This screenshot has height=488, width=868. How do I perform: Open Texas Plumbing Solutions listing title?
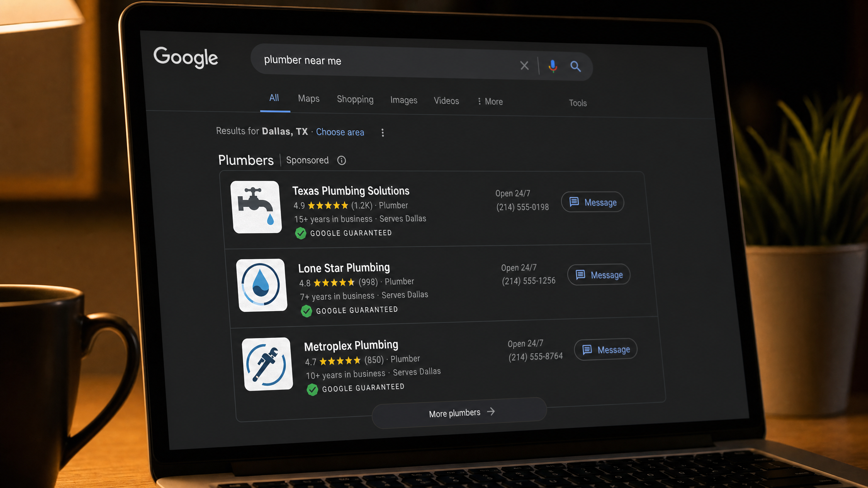click(x=351, y=191)
